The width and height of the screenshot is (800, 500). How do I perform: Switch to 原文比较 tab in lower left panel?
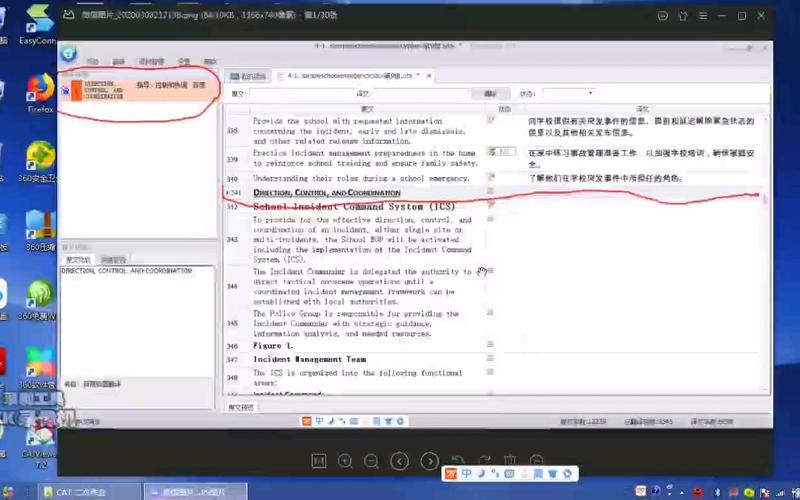click(78, 260)
